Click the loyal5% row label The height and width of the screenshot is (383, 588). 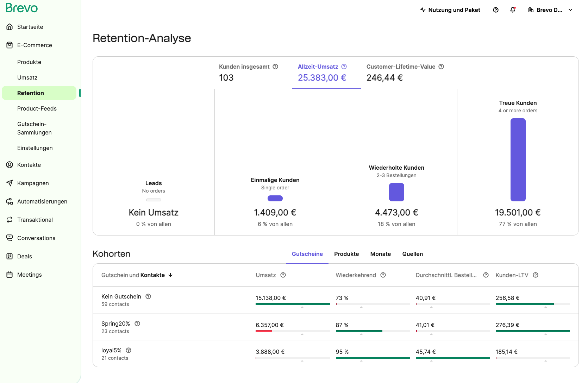point(111,350)
